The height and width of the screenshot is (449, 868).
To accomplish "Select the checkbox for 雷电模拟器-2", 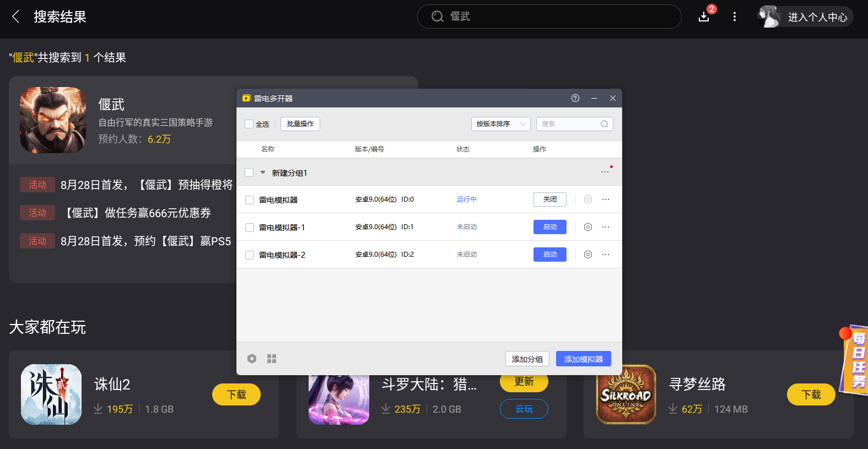I will click(250, 255).
